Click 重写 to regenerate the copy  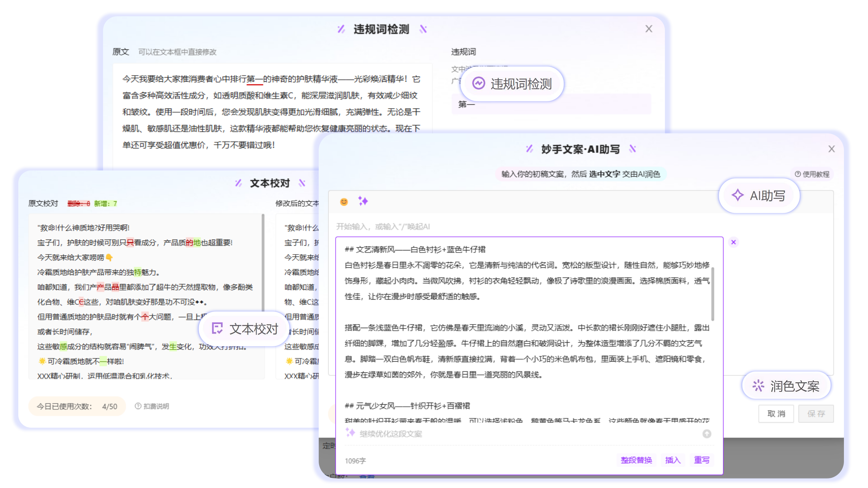pos(702,460)
